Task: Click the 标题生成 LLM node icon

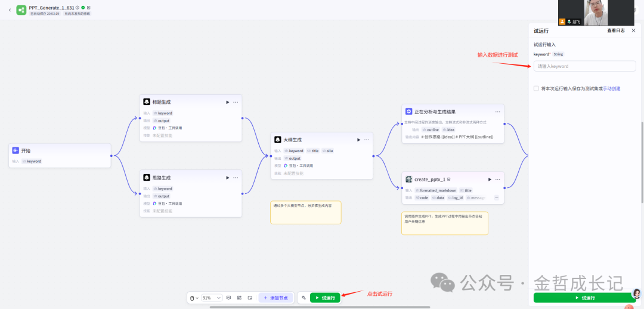Action: pos(147,102)
